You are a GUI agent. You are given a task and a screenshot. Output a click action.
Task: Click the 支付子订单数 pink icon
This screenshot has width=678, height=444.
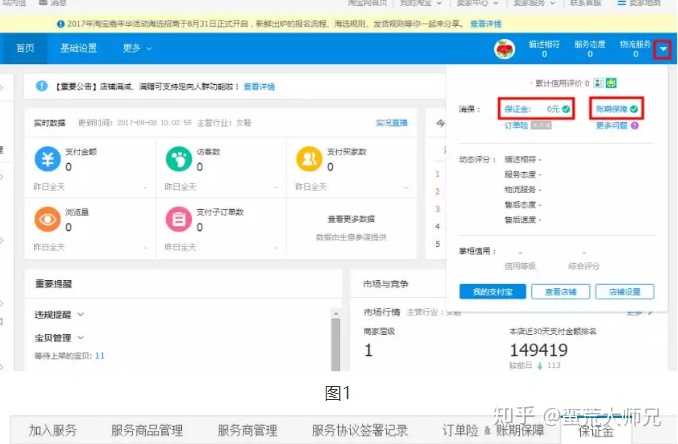(178, 218)
